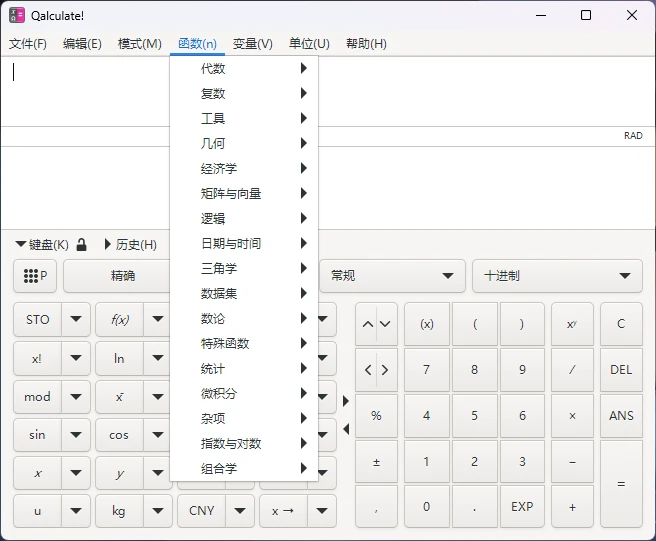Click the x^y power button
The height and width of the screenshot is (541, 656).
tap(572, 324)
